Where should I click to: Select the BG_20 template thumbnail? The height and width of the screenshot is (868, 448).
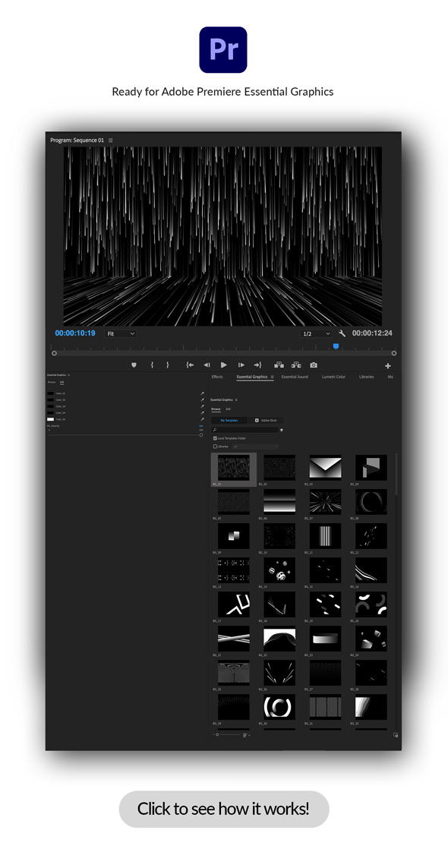tap(371, 604)
